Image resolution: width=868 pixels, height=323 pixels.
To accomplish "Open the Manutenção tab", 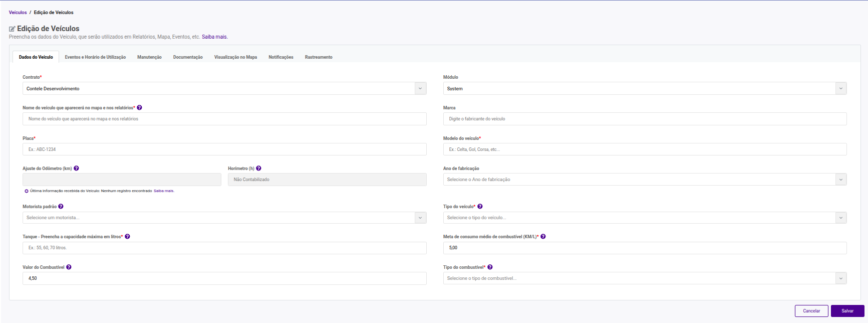I will pyautogui.click(x=149, y=57).
